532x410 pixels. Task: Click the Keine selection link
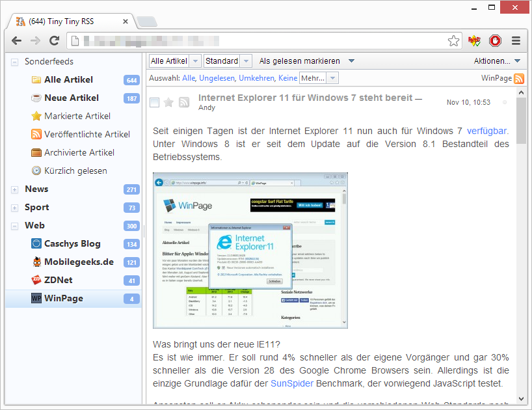[287, 78]
